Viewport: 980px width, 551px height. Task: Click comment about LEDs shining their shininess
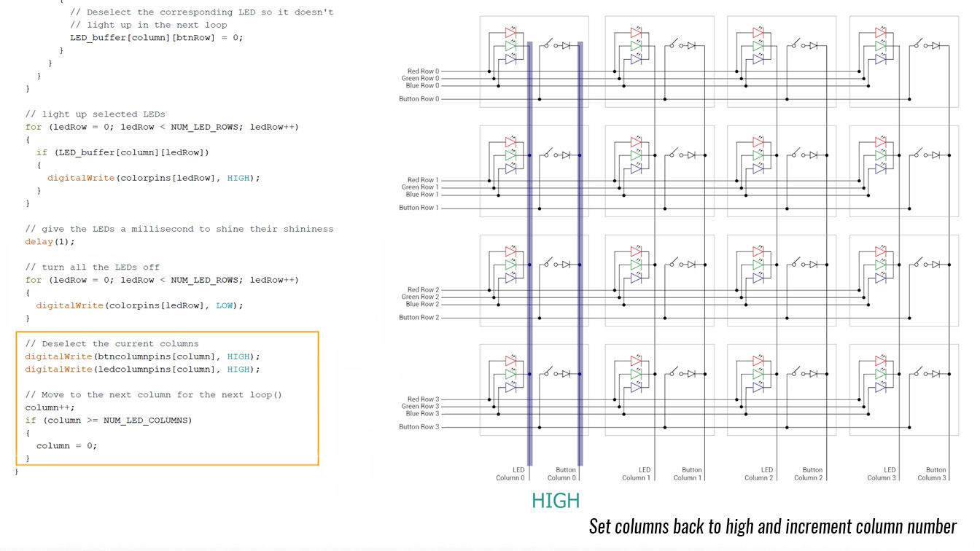[179, 229]
